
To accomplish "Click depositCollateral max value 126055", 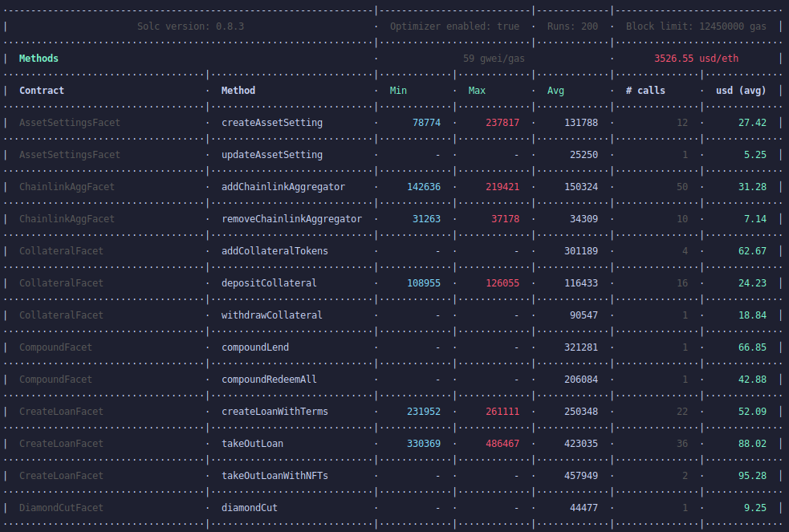I will click(502, 283).
